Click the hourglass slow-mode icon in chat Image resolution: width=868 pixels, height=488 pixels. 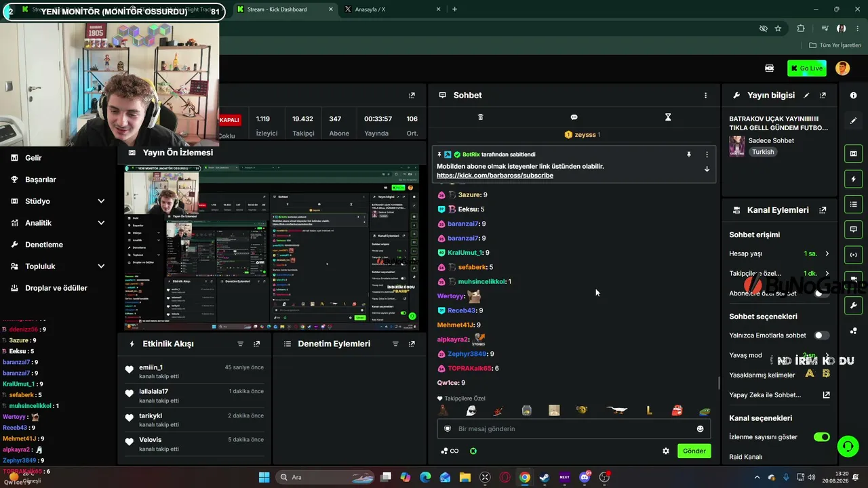click(x=668, y=117)
